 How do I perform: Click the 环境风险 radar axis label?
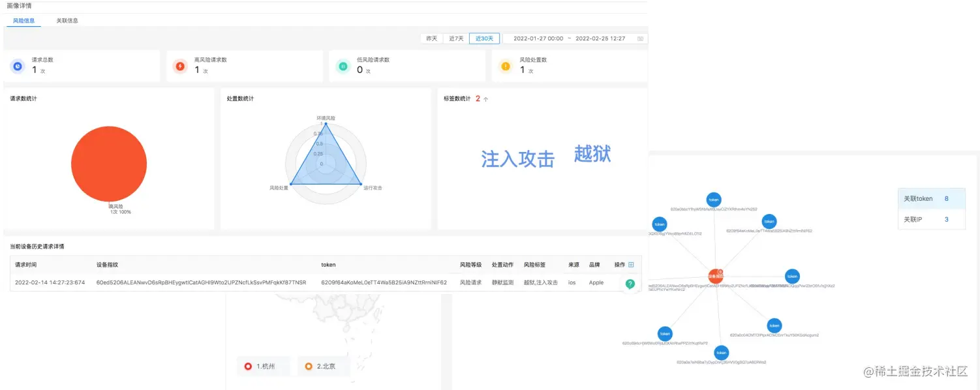326,118
